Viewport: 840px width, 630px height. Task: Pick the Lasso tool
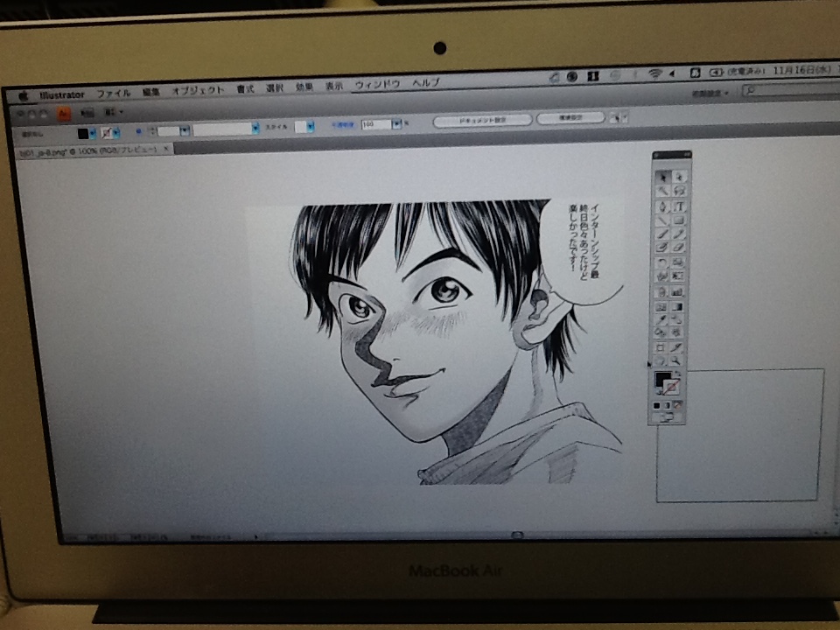coord(679,190)
